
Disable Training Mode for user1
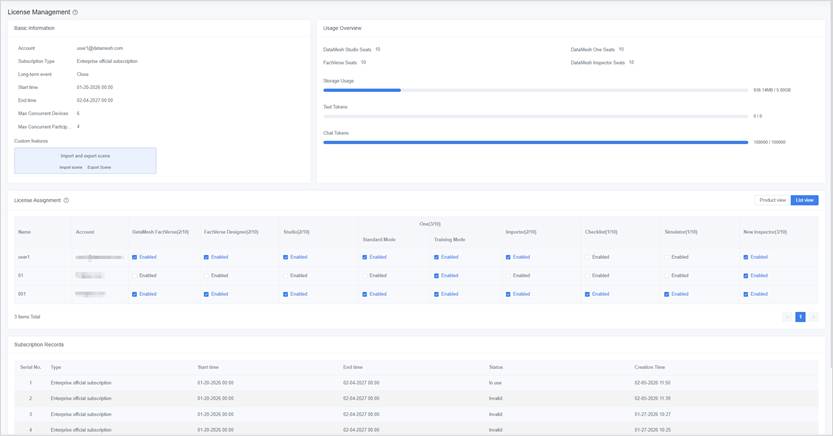point(436,257)
